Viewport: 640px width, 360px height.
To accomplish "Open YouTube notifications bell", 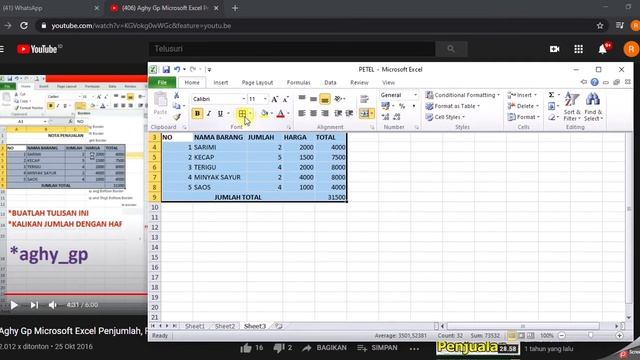I will point(602,49).
